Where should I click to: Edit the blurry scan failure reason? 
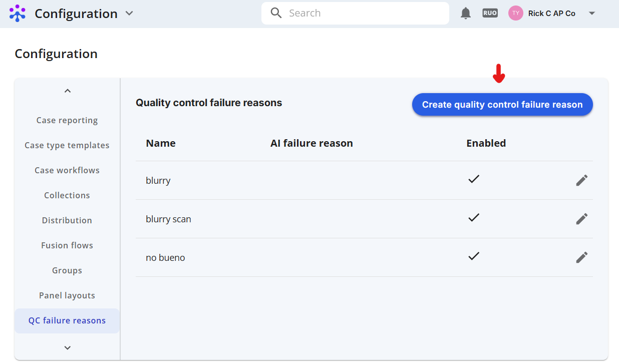pos(581,219)
